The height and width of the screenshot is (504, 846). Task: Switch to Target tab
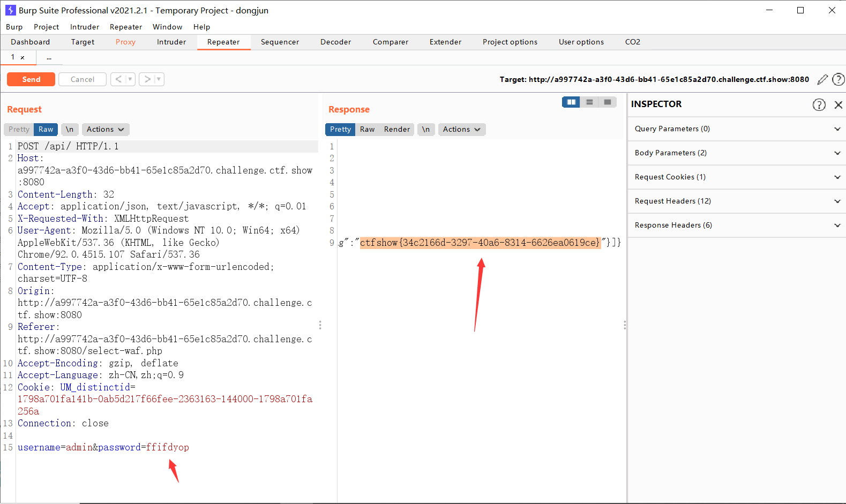[x=83, y=42]
